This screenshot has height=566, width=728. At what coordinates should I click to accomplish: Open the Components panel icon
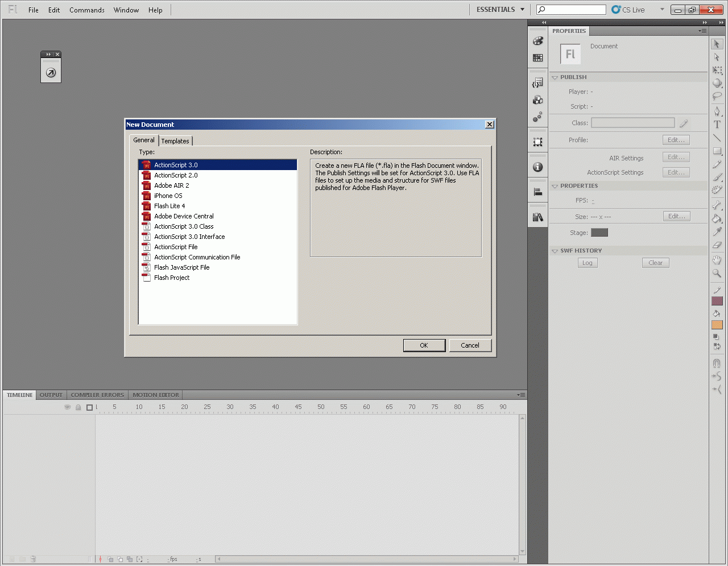pyautogui.click(x=537, y=100)
